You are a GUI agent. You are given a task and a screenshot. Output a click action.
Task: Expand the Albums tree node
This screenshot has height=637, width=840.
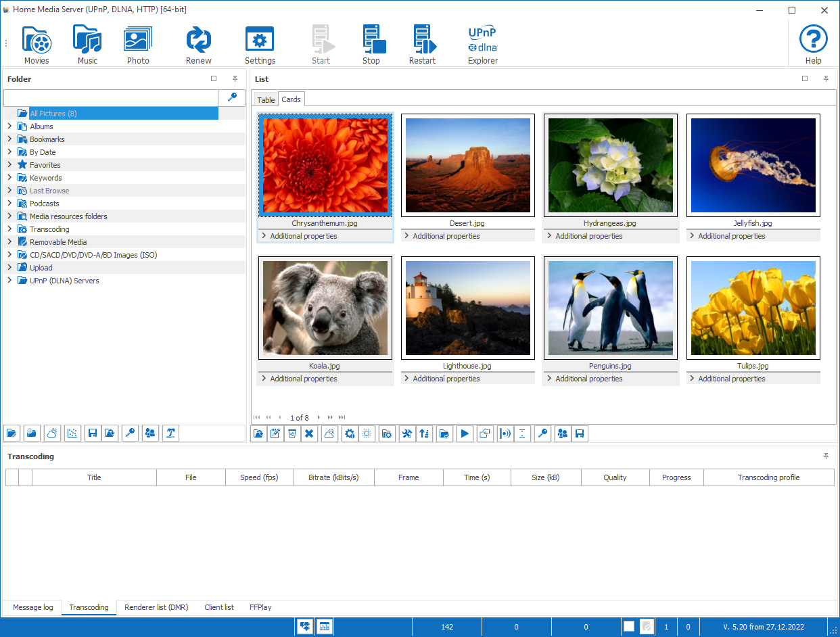tap(9, 126)
